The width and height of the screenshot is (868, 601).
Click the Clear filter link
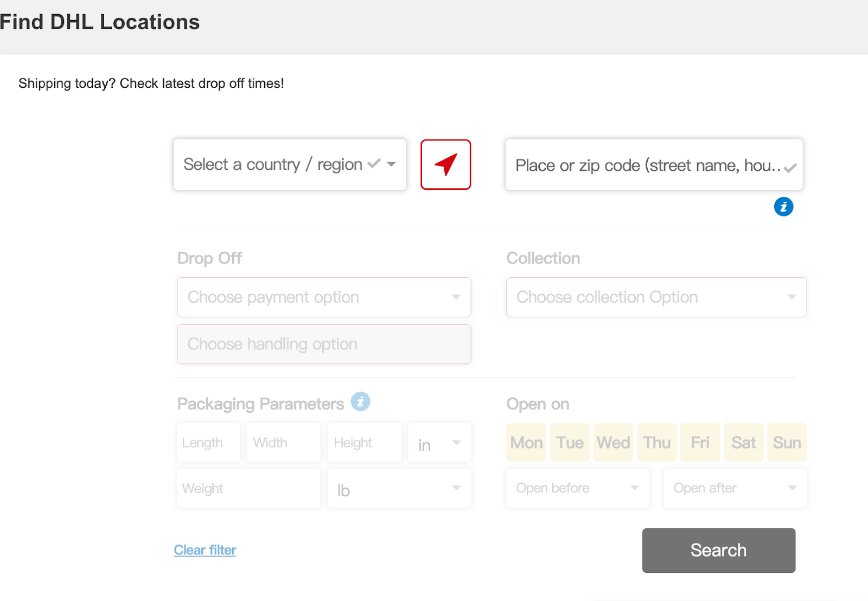click(x=205, y=550)
